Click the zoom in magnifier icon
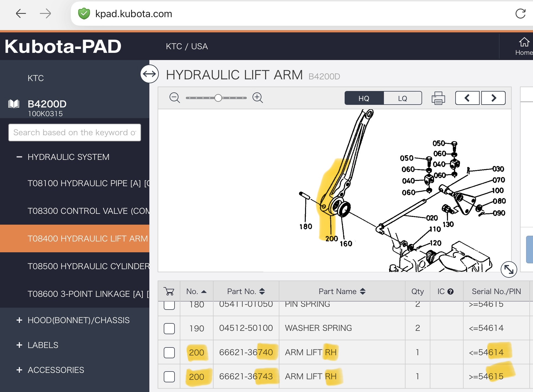The image size is (533, 392). coord(258,98)
